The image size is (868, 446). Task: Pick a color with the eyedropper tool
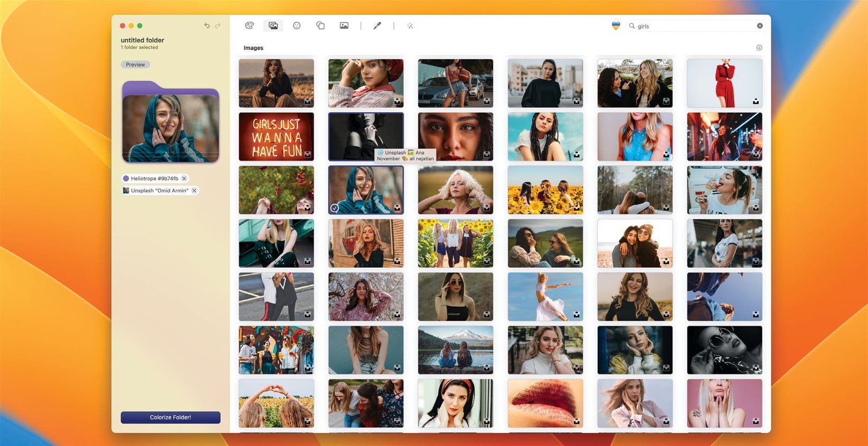(x=377, y=25)
